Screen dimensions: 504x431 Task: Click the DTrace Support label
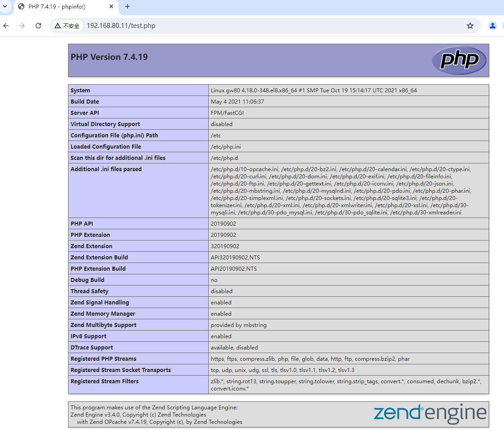point(92,348)
